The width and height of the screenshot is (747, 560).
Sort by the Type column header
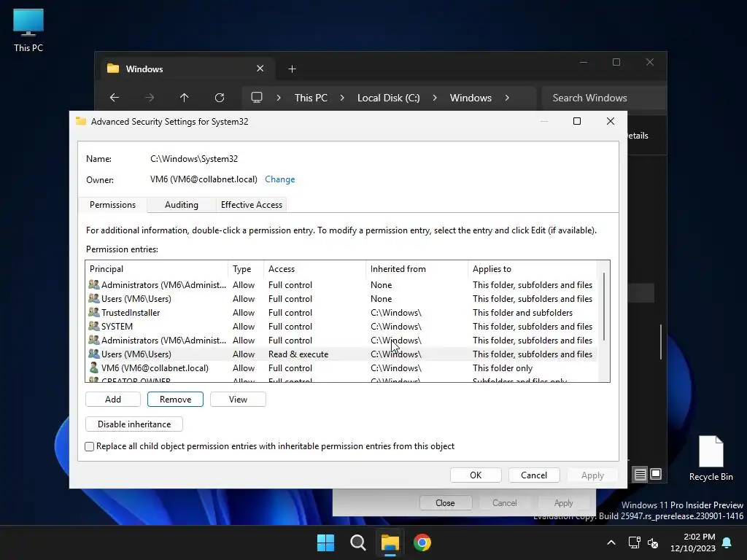coord(246,269)
